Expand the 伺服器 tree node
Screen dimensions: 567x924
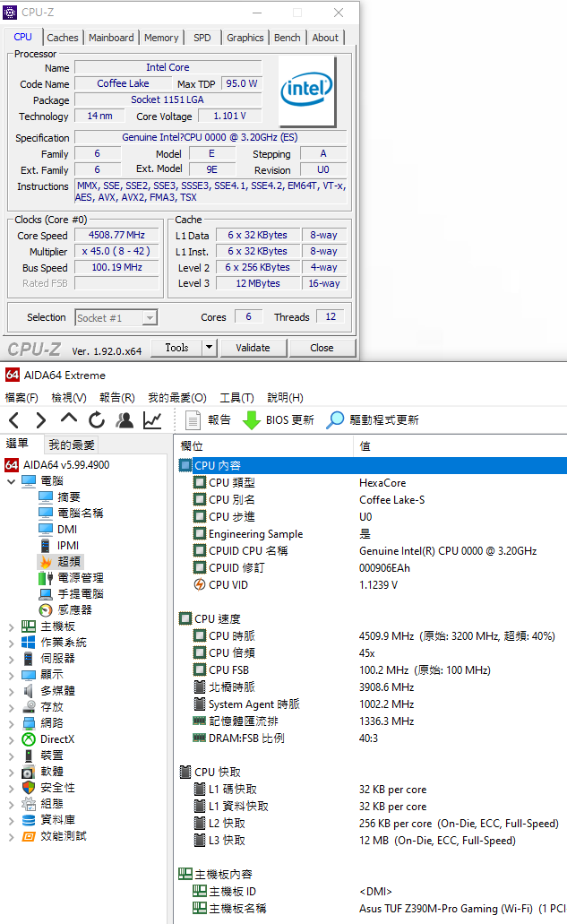(11, 659)
